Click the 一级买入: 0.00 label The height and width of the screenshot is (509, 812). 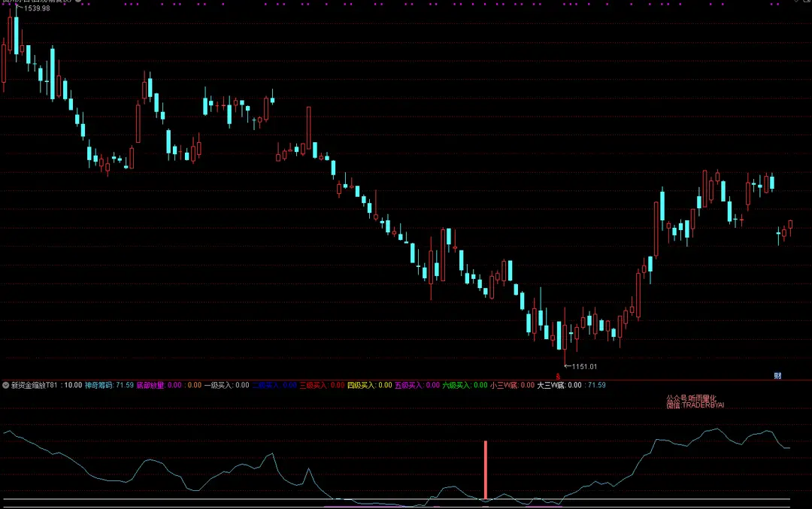227,385
